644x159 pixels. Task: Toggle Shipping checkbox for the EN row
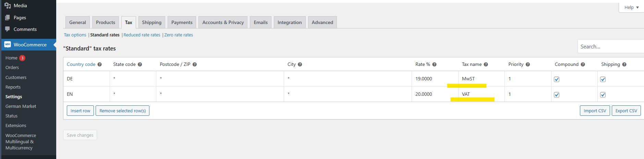603,95
